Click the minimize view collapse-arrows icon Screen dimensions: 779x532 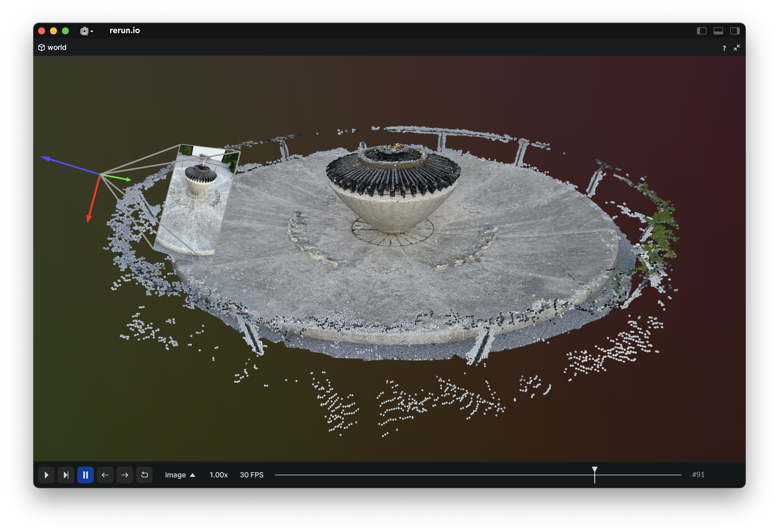(x=737, y=47)
